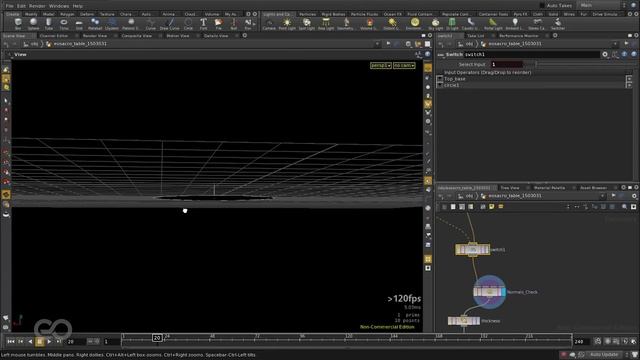Switch to the Take List tab
Viewport: 640px width, 360px height.
pos(475,36)
